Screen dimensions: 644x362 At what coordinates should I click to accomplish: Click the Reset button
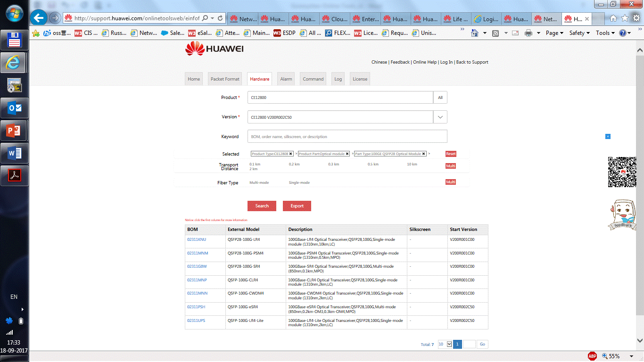(x=451, y=154)
